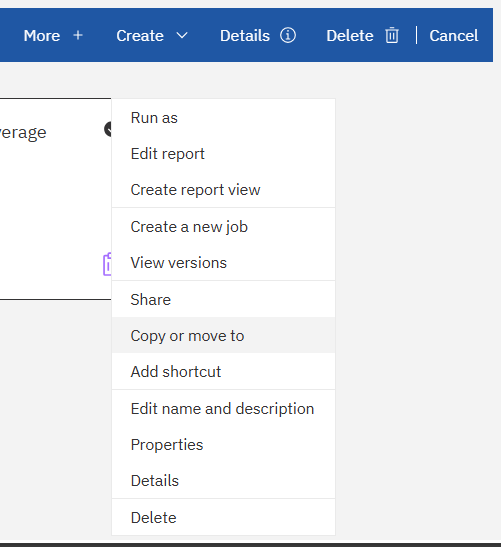This screenshot has width=501, height=547.
Task: Select Delete at bottom of context menu
Action: point(223,517)
